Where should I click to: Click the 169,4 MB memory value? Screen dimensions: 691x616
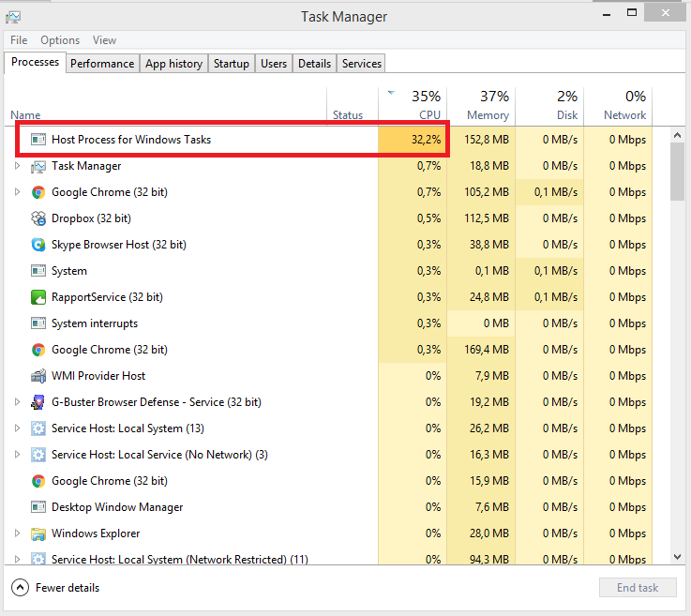point(487,350)
